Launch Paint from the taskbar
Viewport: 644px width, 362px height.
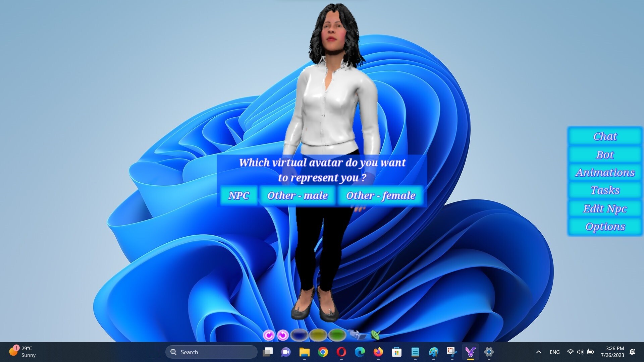pyautogui.click(x=433, y=352)
